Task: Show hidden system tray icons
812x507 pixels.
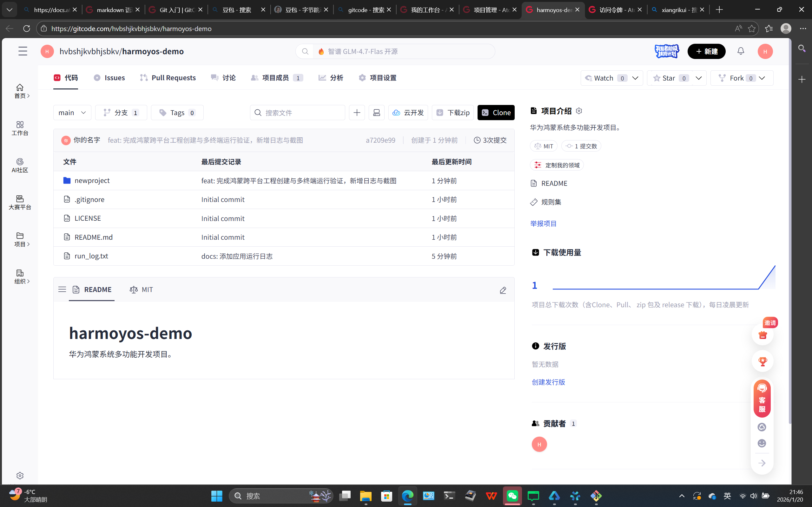Action: [682, 496]
